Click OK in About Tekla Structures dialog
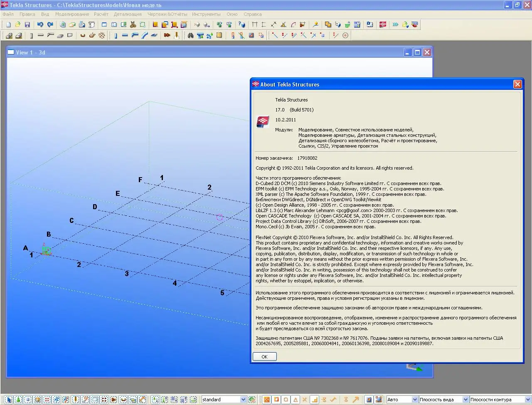532x405 pixels. (264, 357)
